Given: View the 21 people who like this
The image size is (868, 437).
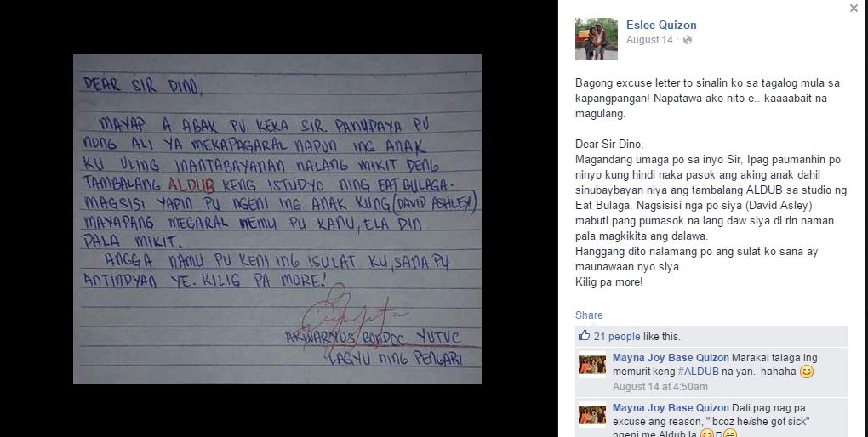Looking at the screenshot, I should click(617, 337).
